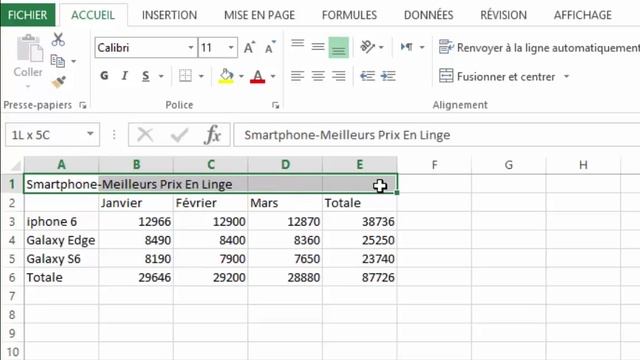Select column F header
The height and width of the screenshot is (360, 640).
click(x=434, y=165)
